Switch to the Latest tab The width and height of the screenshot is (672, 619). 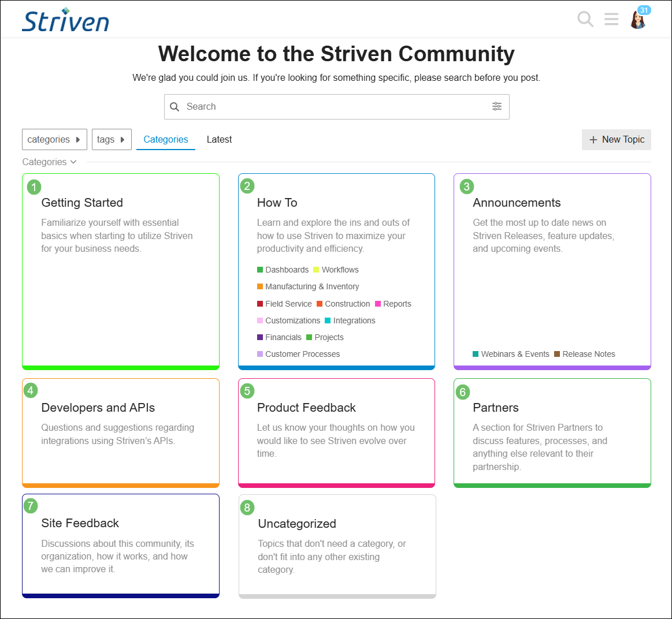pos(219,140)
